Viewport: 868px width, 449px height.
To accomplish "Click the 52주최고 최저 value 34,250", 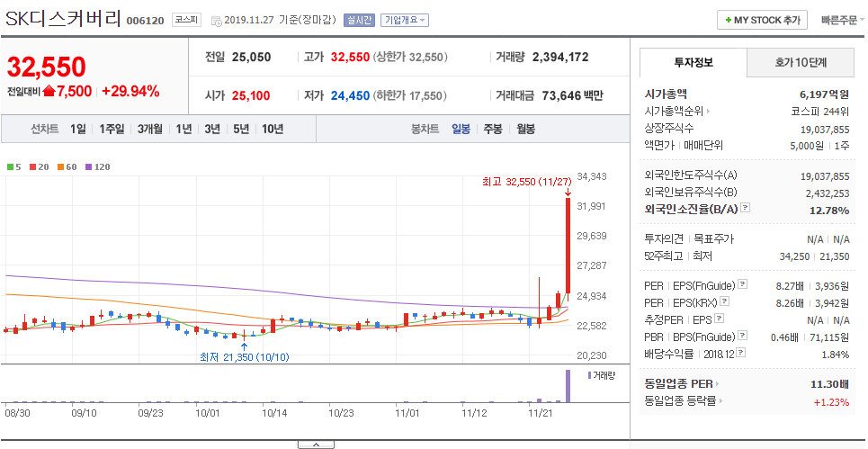I will [794, 256].
